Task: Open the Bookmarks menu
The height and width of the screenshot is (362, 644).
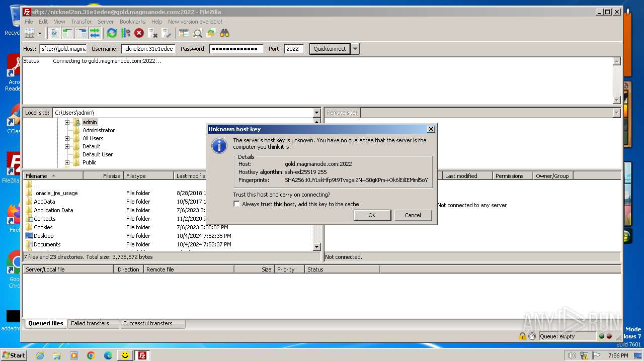Action: click(132, 22)
